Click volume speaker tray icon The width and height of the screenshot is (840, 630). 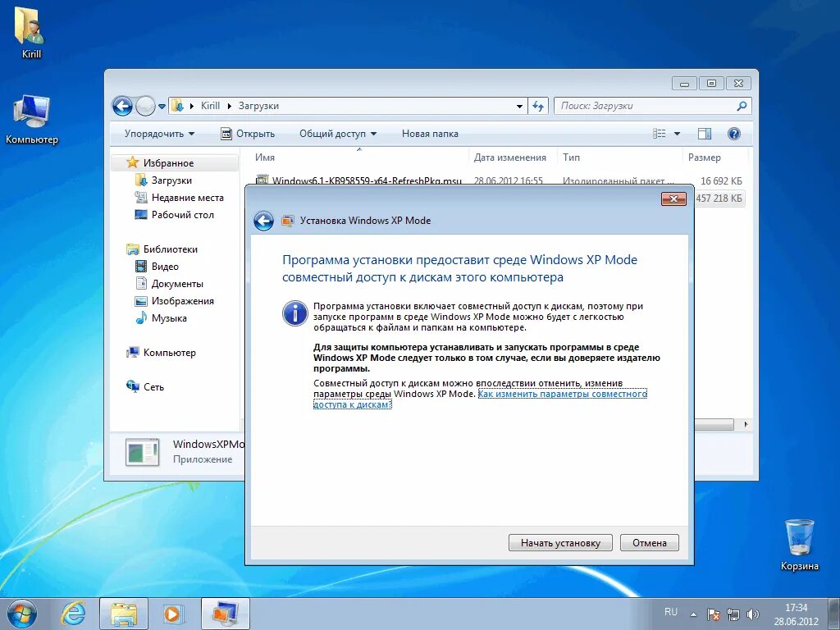[x=753, y=614]
